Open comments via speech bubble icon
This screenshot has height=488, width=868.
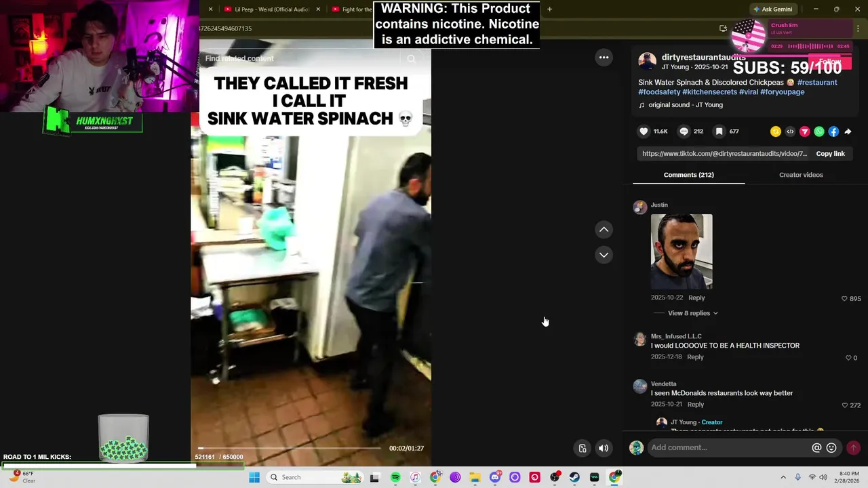[x=684, y=131]
